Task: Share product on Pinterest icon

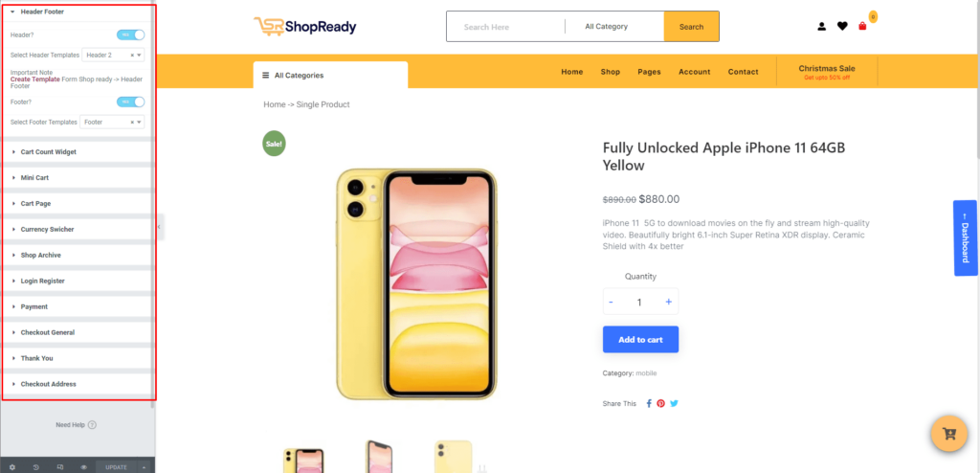Action: tap(660, 403)
